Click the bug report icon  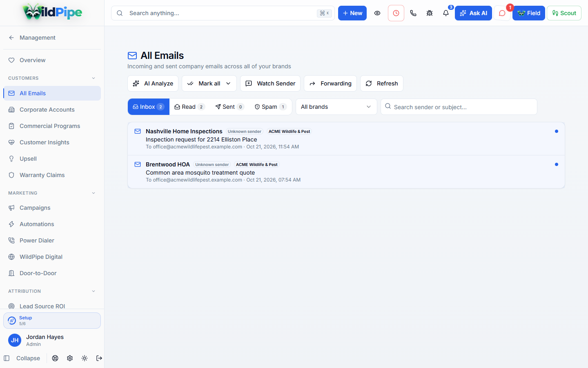(x=430, y=13)
